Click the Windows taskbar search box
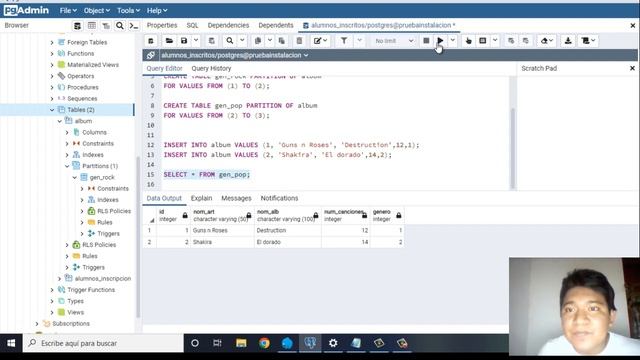This screenshot has width=640, height=360. click(x=103, y=343)
